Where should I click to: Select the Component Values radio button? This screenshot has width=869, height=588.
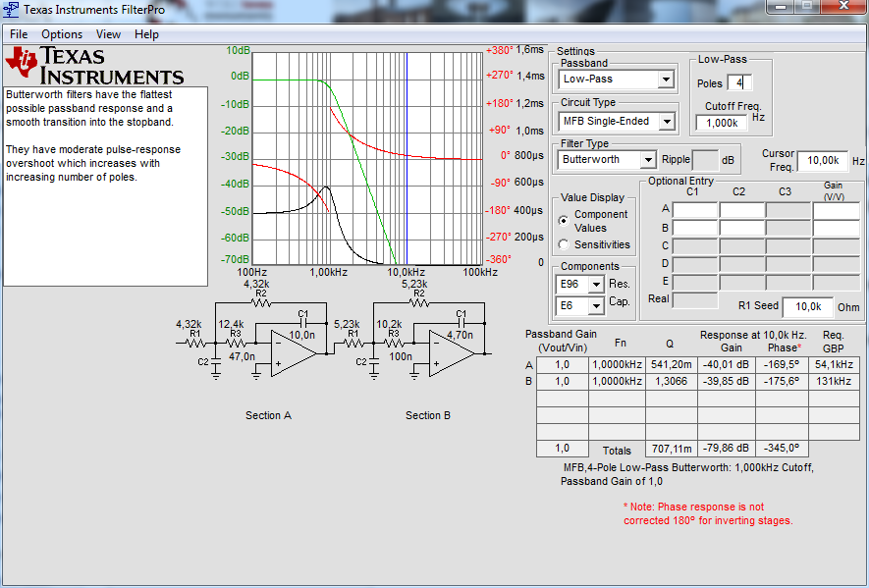[x=564, y=221]
